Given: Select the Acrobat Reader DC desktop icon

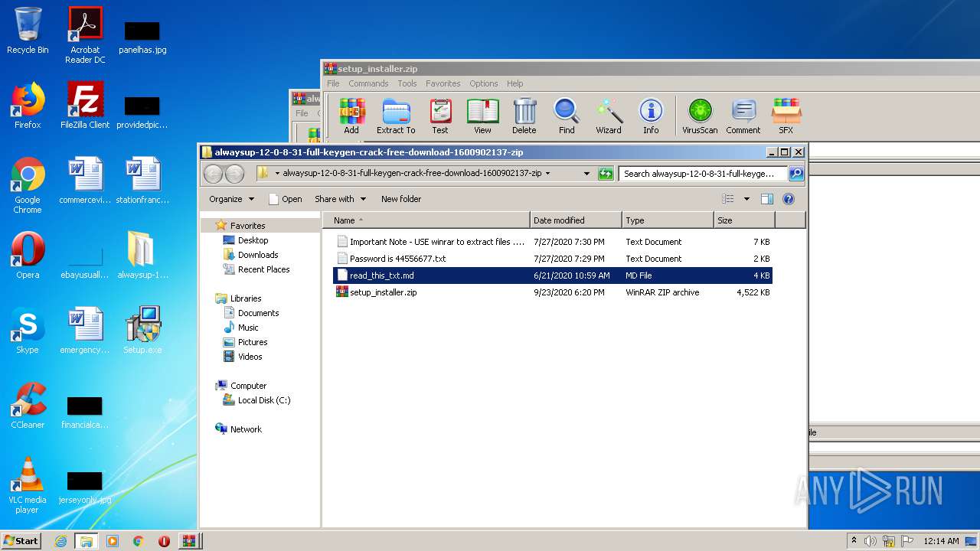Looking at the screenshot, I should 85,35.
